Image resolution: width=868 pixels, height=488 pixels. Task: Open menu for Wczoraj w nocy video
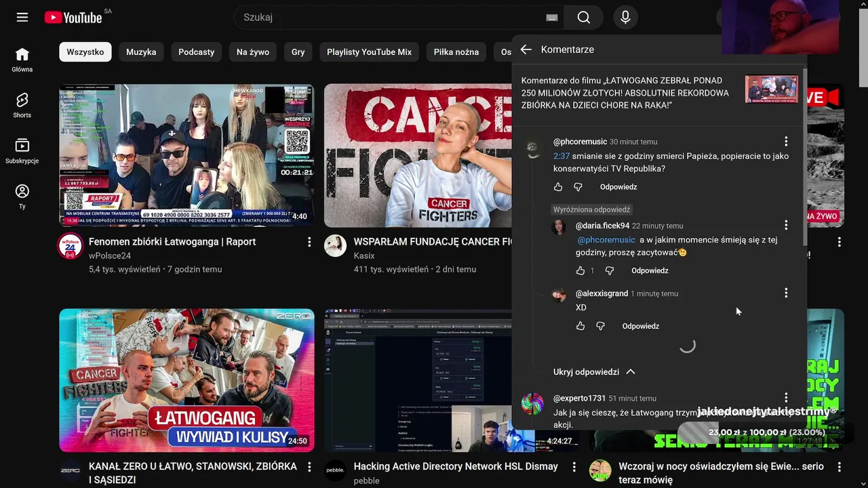point(840,467)
